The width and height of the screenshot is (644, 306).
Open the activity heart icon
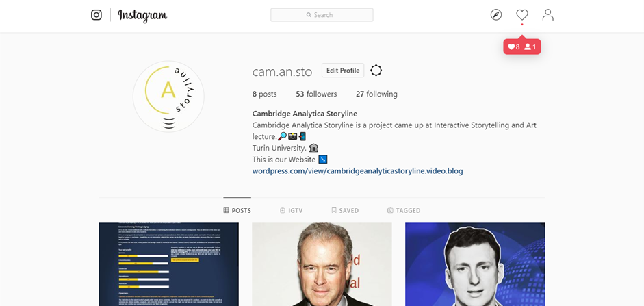point(522,15)
